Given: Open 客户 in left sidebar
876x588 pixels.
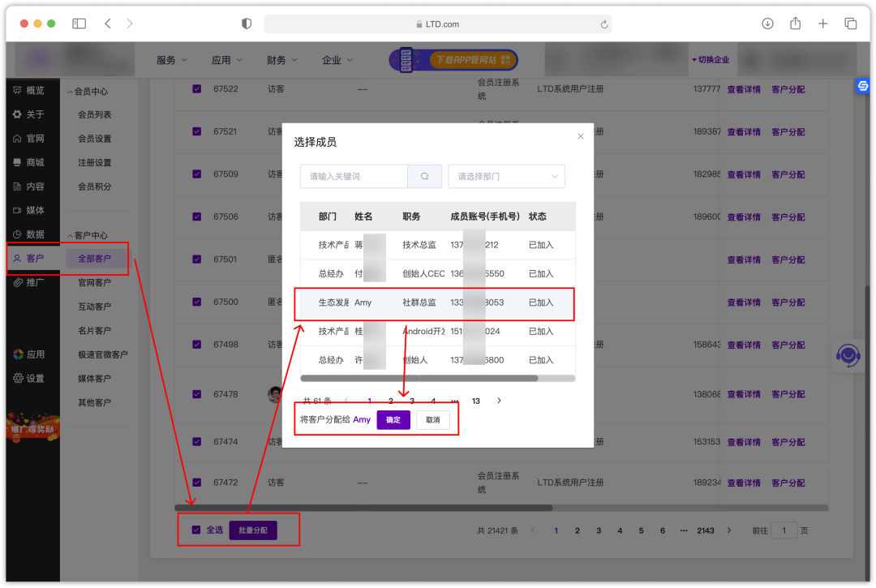Looking at the screenshot, I should click(x=29, y=258).
